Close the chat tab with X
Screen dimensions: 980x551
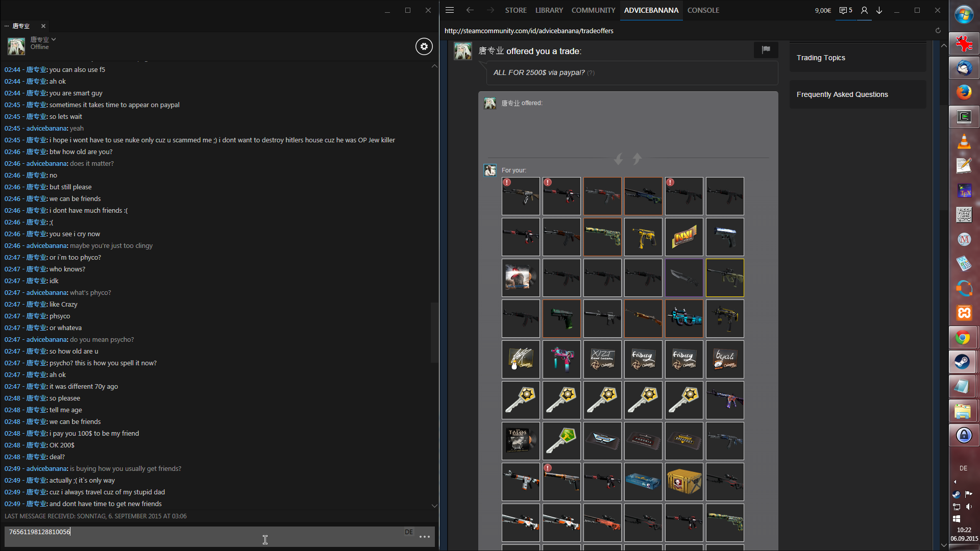(x=43, y=26)
